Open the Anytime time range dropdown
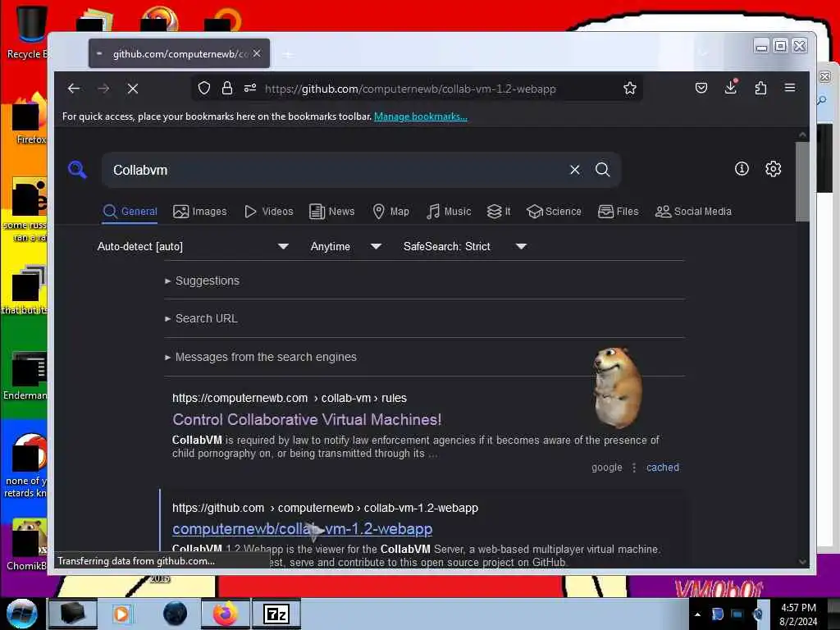The width and height of the screenshot is (840, 630). [x=346, y=246]
